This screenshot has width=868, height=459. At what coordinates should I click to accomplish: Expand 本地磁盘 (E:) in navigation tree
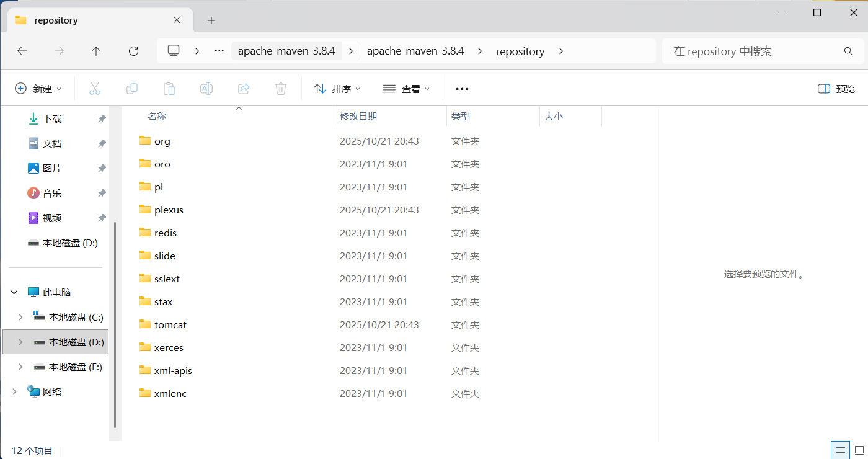coord(20,367)
